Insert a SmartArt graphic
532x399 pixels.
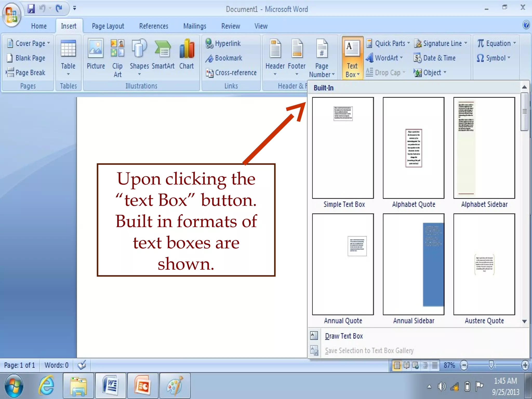[x=163, y=55]
